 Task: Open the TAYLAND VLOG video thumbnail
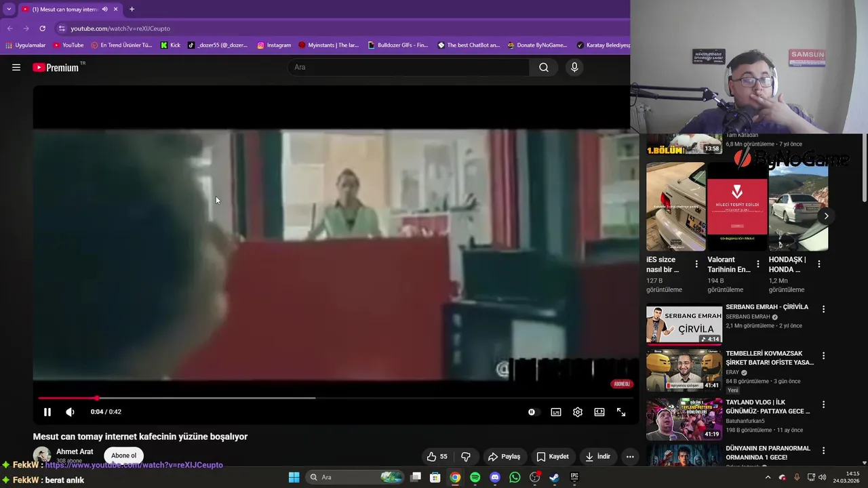click(684, 419)
